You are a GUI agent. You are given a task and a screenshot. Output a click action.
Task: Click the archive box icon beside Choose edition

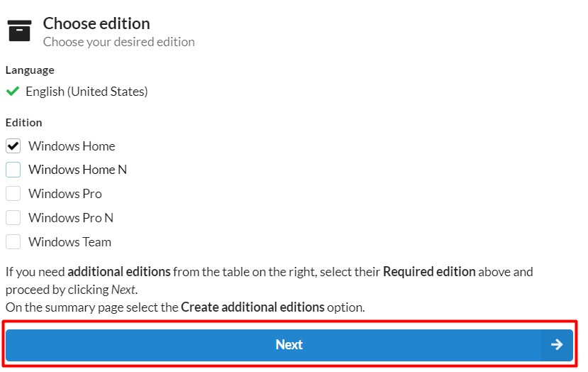pyautogui.click(x=19, y=31)
